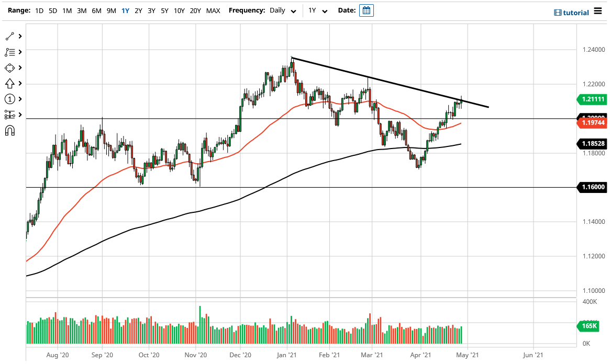The height and width of the screenshot is (364, 610).
Task: Set range to 6M
Action: coord(96,10)
